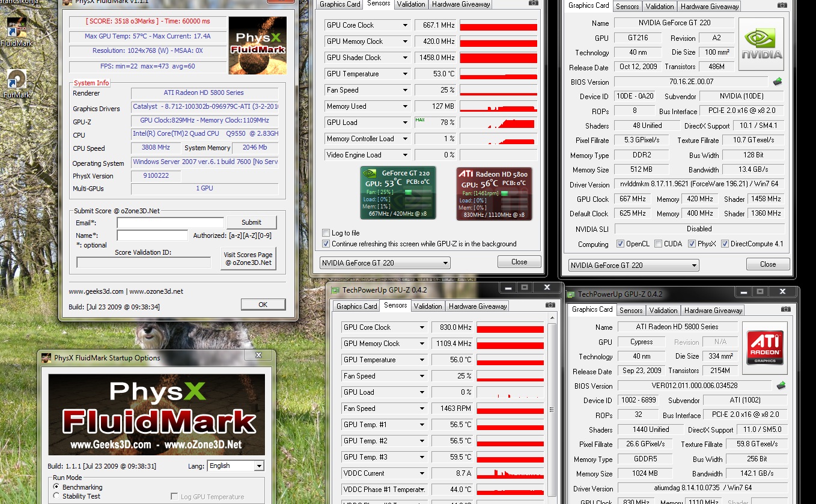
Task: Open the FluidMark desktop shortcut
Action: tap(16, 30)
